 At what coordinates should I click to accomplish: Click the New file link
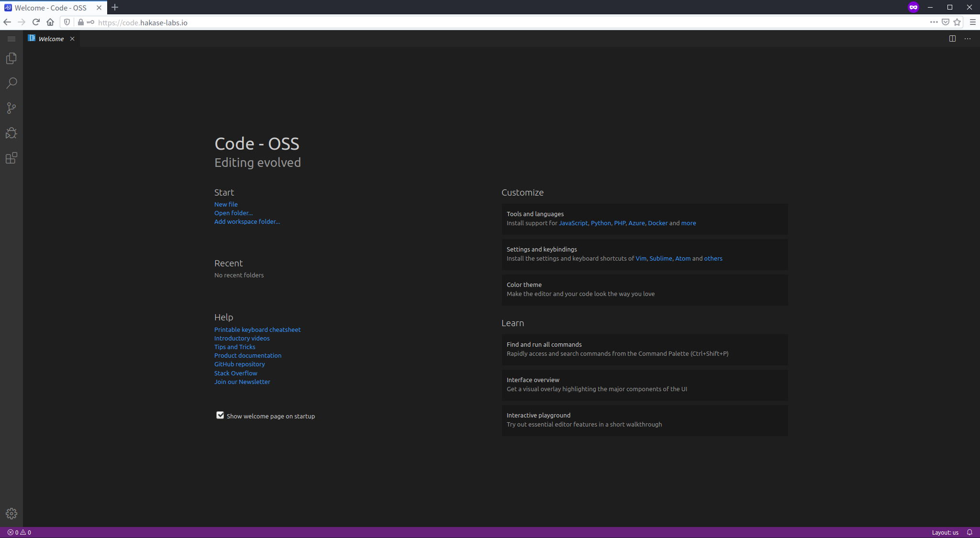pyautogui.click(x=226, y=204)
